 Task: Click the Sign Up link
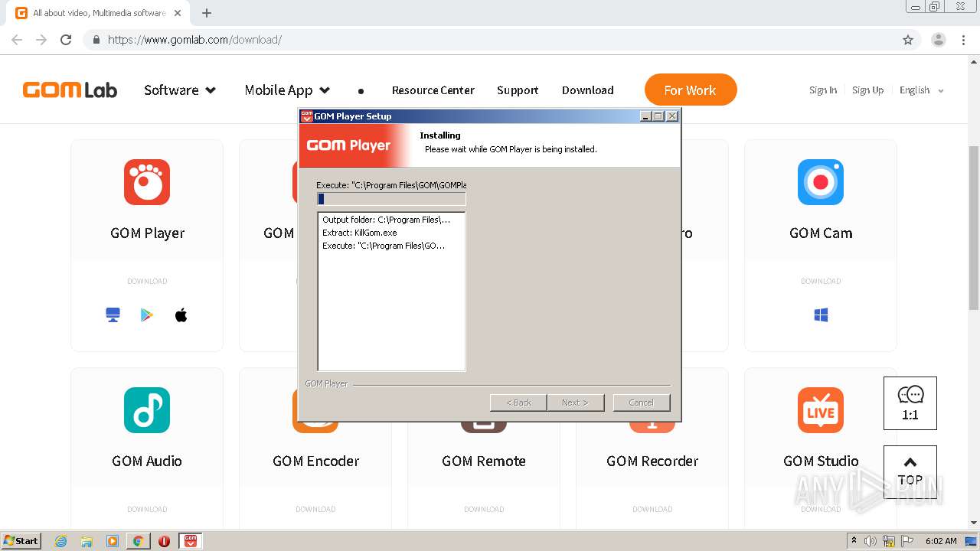[x=867, y=90]
